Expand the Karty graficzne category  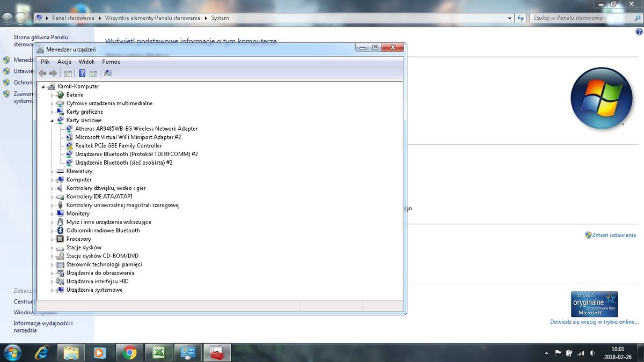point(52,112)
